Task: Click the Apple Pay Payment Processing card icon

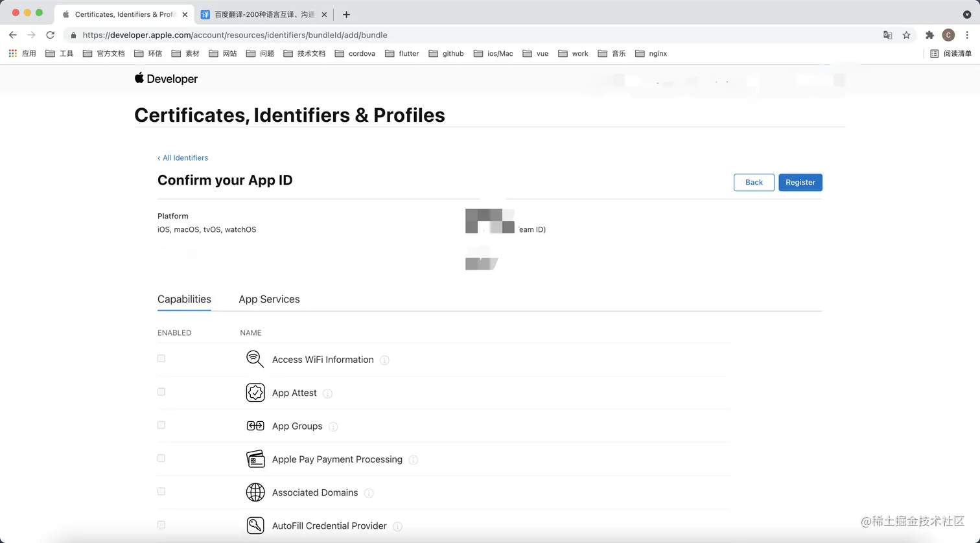Action: tap(255, 459)
